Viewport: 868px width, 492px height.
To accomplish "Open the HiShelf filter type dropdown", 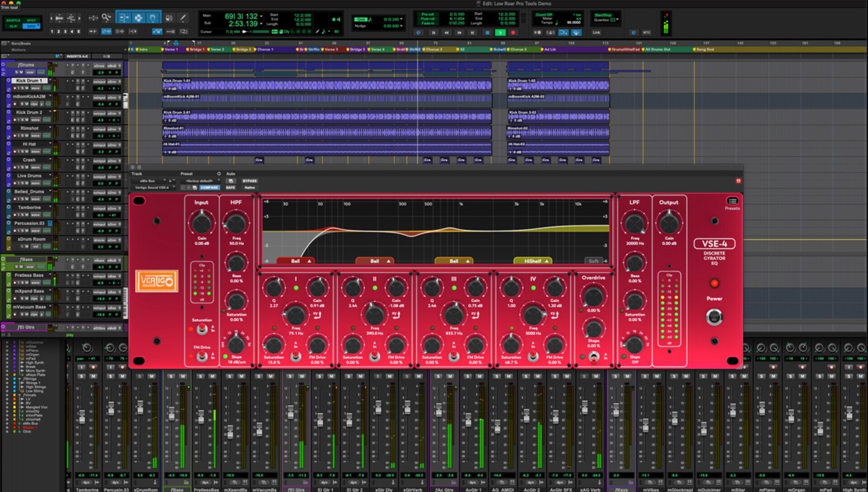I will click(x=533, y=261).
